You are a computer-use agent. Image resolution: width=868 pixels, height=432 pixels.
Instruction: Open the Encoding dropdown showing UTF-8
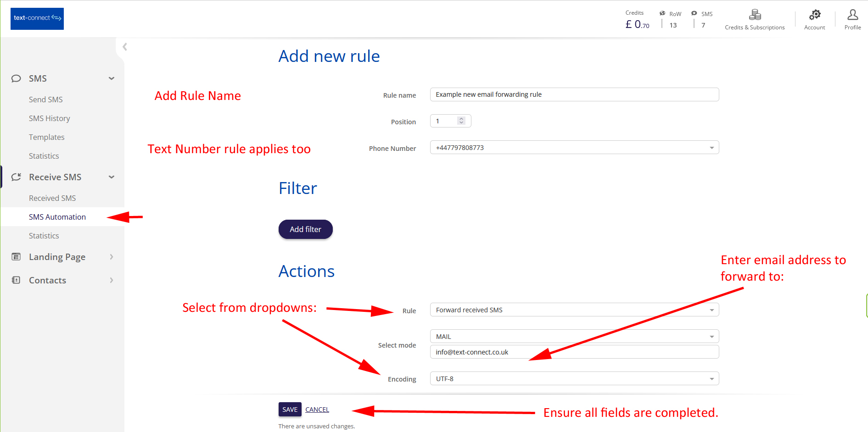tap(711, 378)
